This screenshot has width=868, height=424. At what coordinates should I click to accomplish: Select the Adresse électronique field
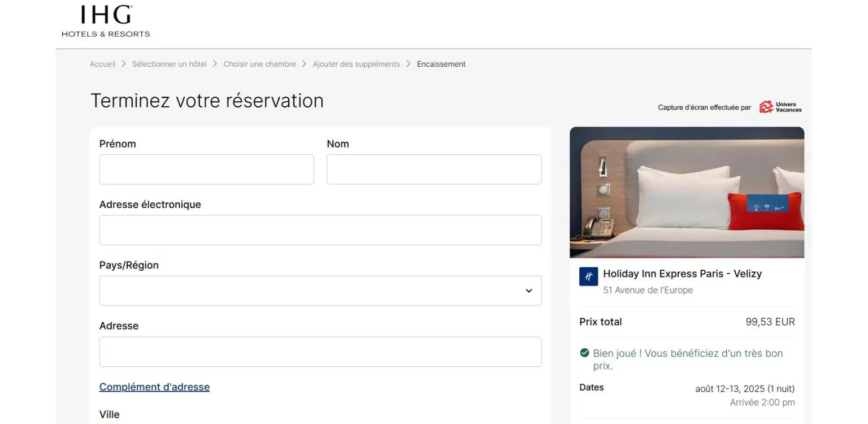[320, 230]
